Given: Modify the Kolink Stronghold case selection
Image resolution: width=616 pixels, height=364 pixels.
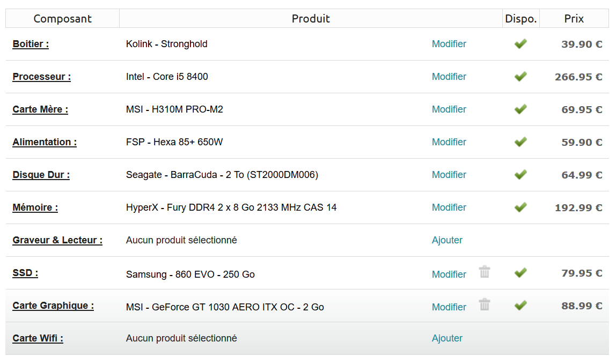Looking at the screenshot, I should coord(449,44).
